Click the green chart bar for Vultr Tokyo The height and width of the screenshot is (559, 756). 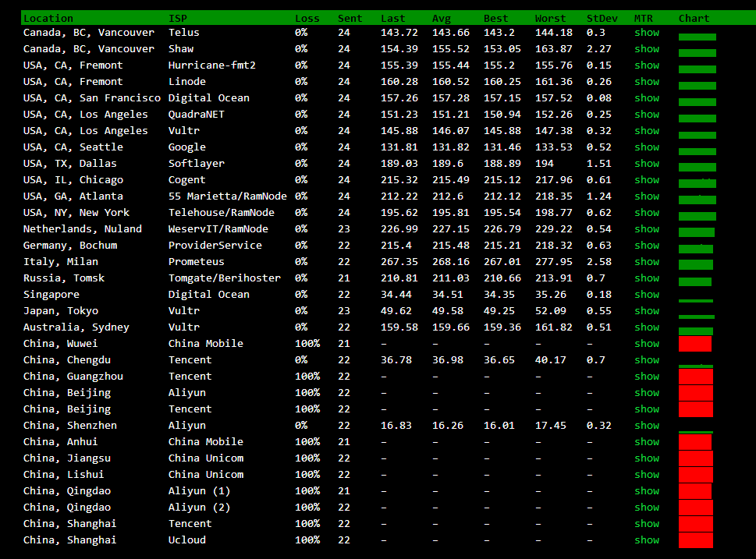pos(696,316)
